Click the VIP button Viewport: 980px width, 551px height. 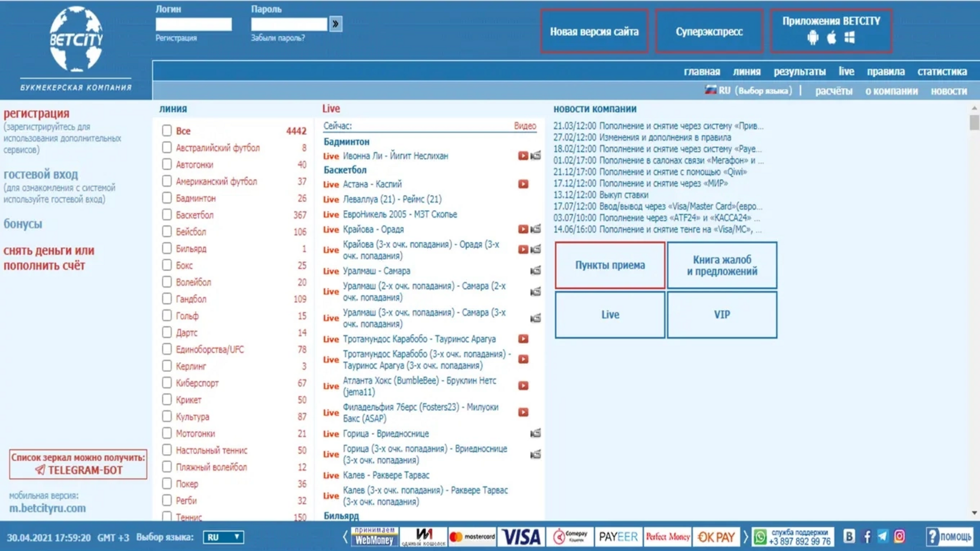pyautogui.click(x=722, y=315)
